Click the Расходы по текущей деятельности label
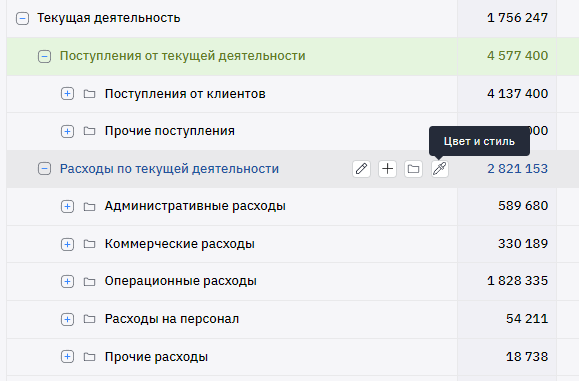The width and height of the screenshot is (579, 381). pos(169,169)
